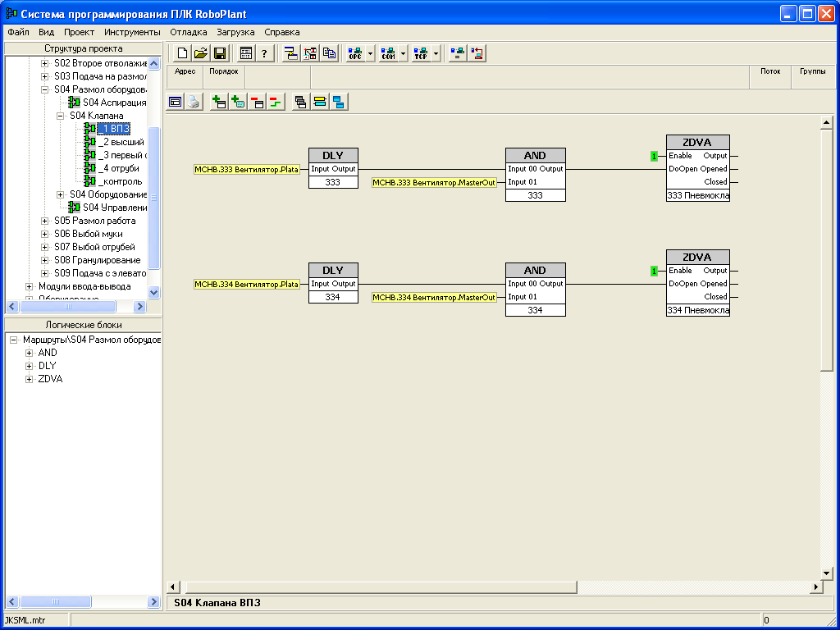Screen dimensions: 840x630
Task: Click the canvas vertical scrollbar down arrow
Action: 827,573
